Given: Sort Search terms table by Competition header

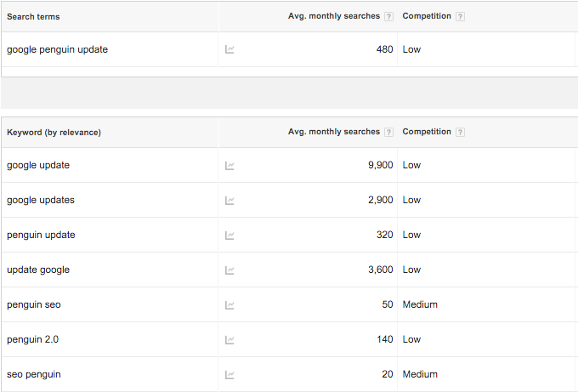Looking at the screenshot, I should [427, 16].
